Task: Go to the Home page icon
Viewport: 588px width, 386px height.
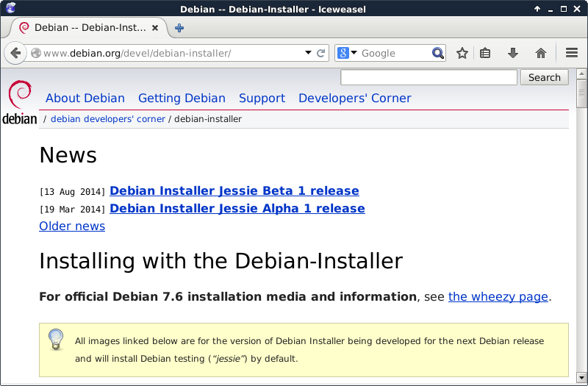Action: tap(541, 53)
